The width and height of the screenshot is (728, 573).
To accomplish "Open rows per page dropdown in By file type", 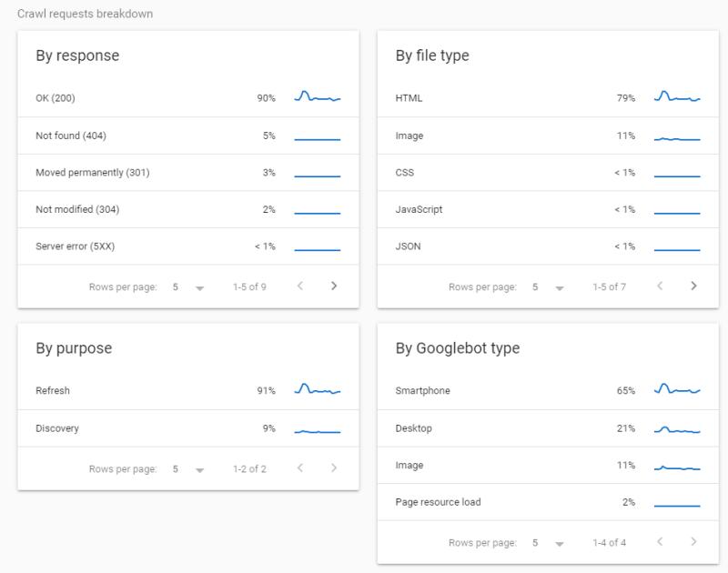I will point(547,287).
